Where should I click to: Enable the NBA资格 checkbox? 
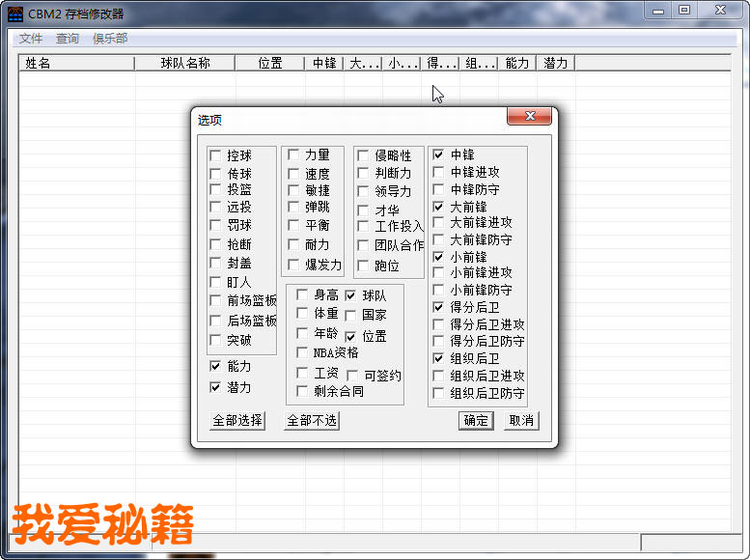(302, 353)
